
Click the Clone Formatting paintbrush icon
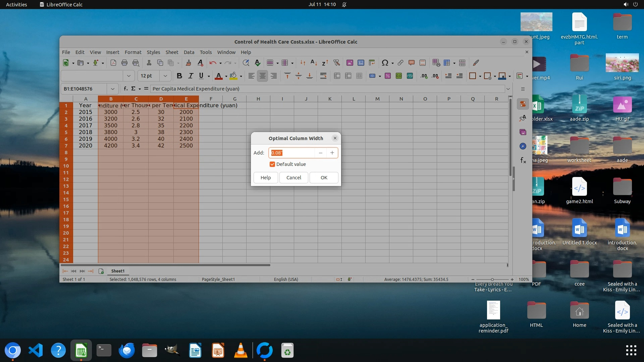tap(188, 63)
